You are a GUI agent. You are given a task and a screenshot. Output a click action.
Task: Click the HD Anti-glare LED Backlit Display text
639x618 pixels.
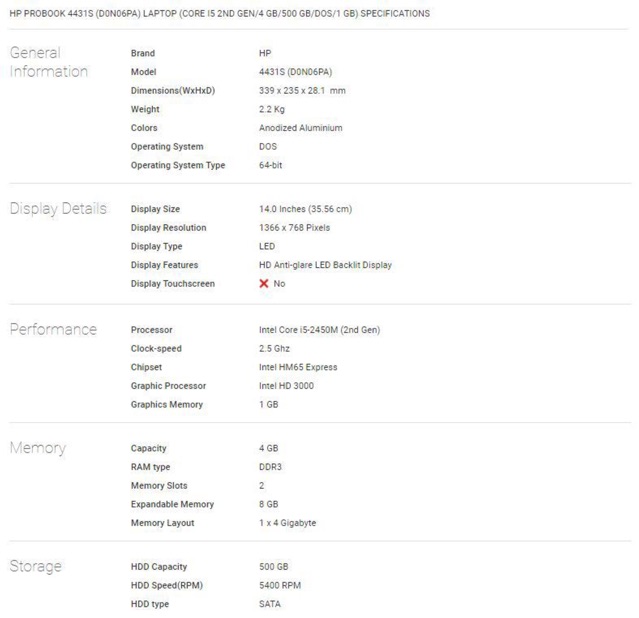coord(325,265)
